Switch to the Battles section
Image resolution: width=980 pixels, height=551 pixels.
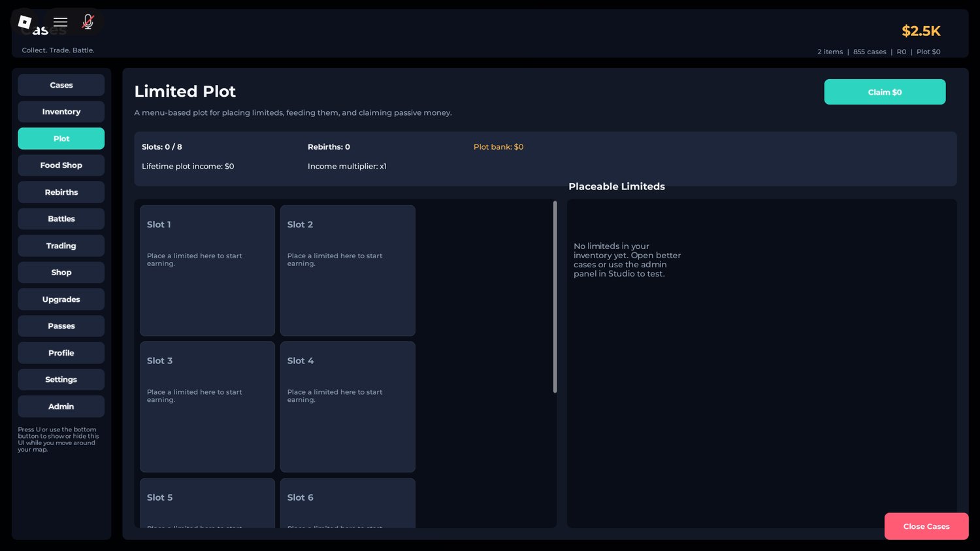[61, 219]
